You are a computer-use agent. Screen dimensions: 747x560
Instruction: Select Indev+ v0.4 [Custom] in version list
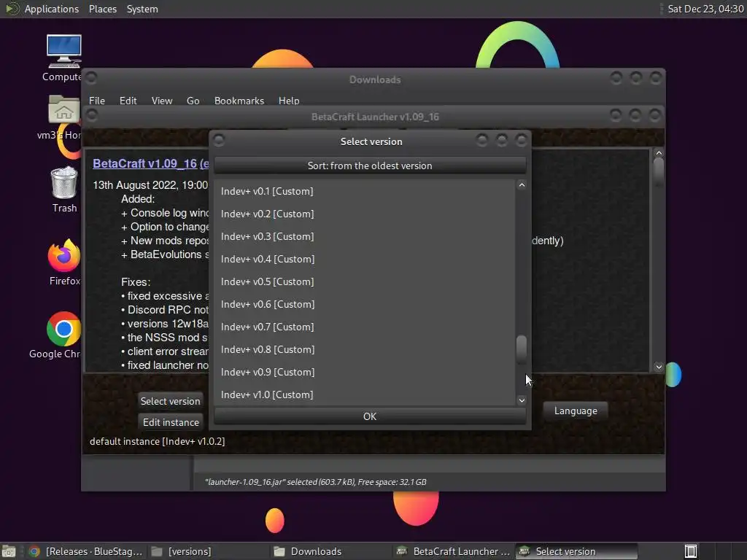[365, 259]
